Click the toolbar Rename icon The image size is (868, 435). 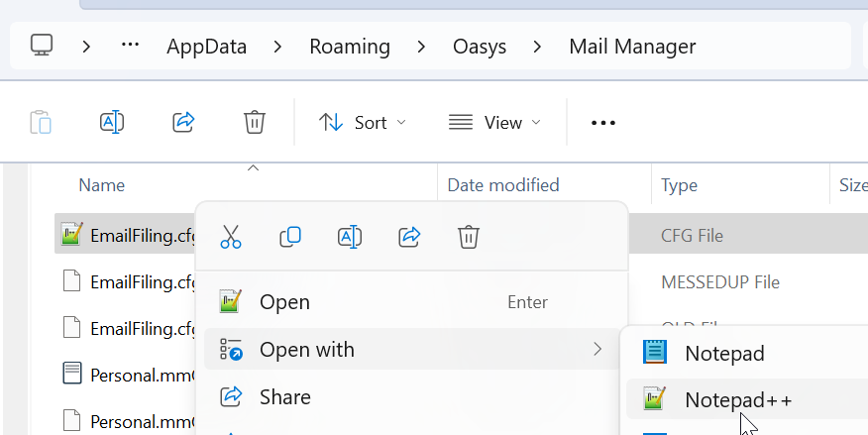tap(112, 122)
